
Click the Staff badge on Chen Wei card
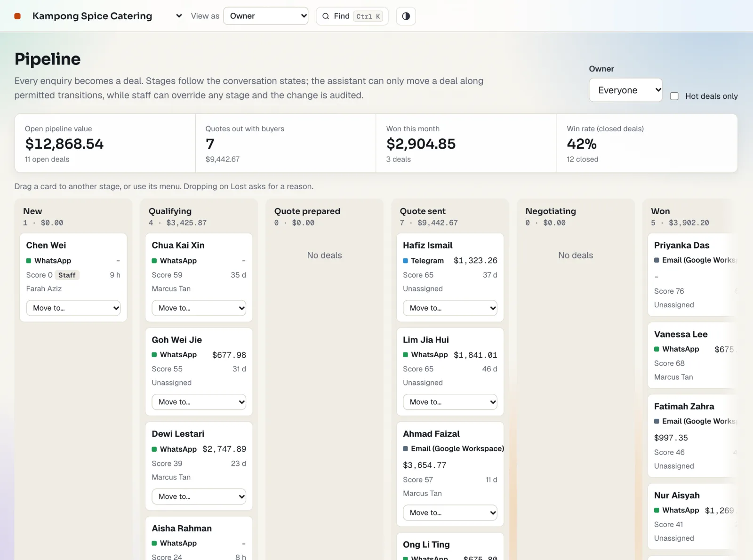(67, 275)
